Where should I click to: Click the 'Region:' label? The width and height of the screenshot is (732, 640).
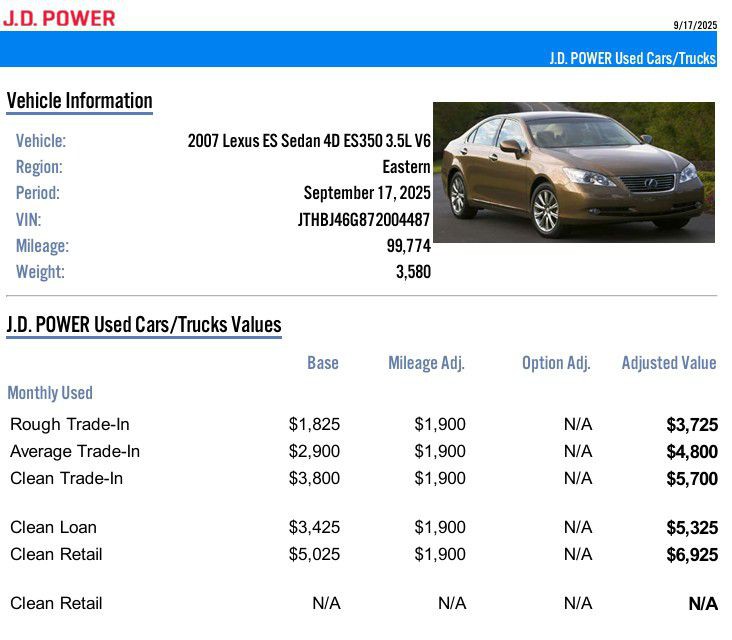pos(39,167)
